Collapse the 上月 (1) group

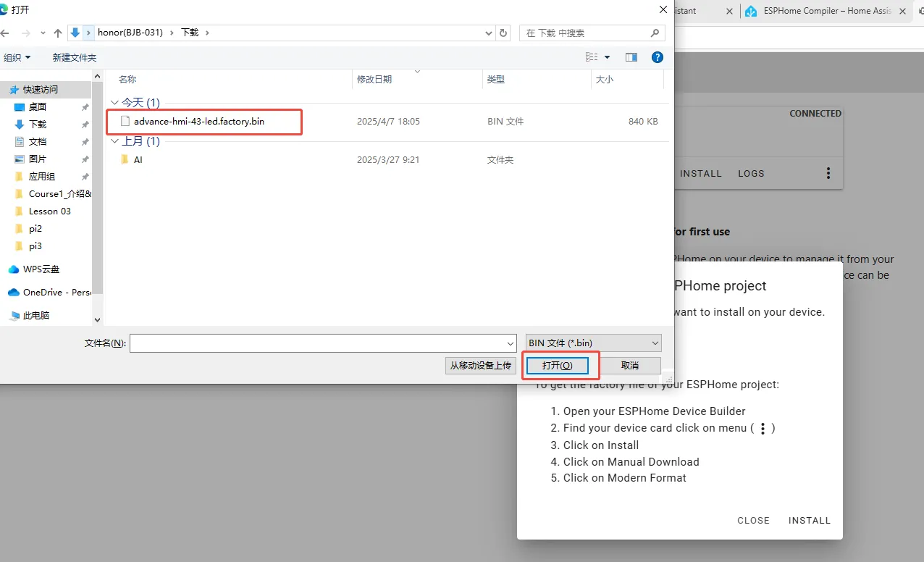114,141
